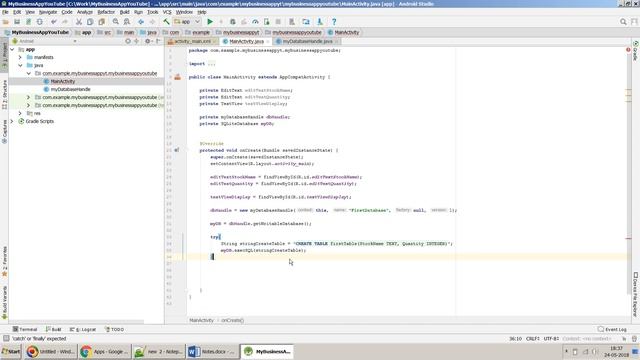Select MainActivity in the project tree
Image resolution: width=640 pixels, height=360 pixels.
click(x=62, y=81)
